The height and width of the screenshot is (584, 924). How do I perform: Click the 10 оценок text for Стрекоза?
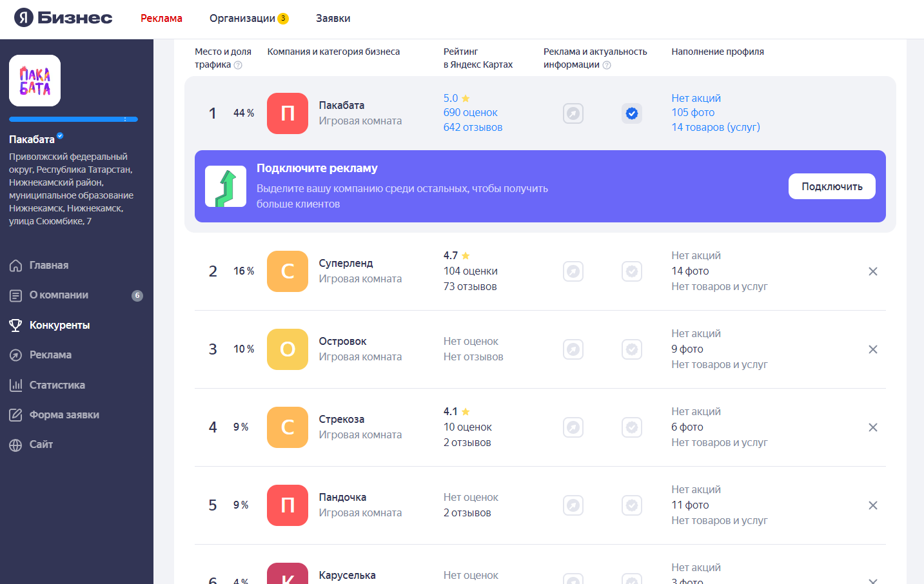pos(467,427)
